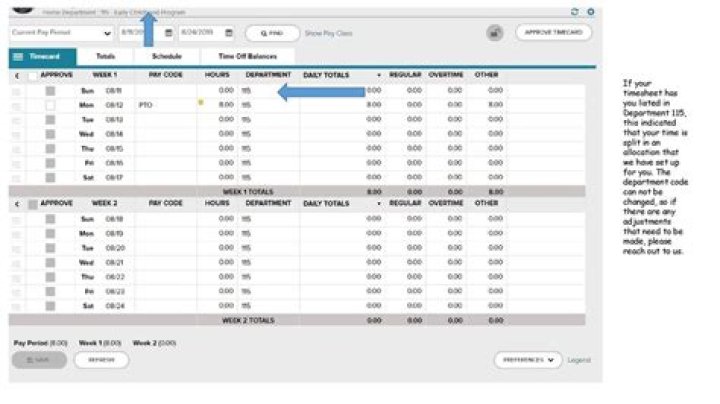Screen dimensions: 720x404
Task: Click the Show Pay Class link
Action: (329, 34)
